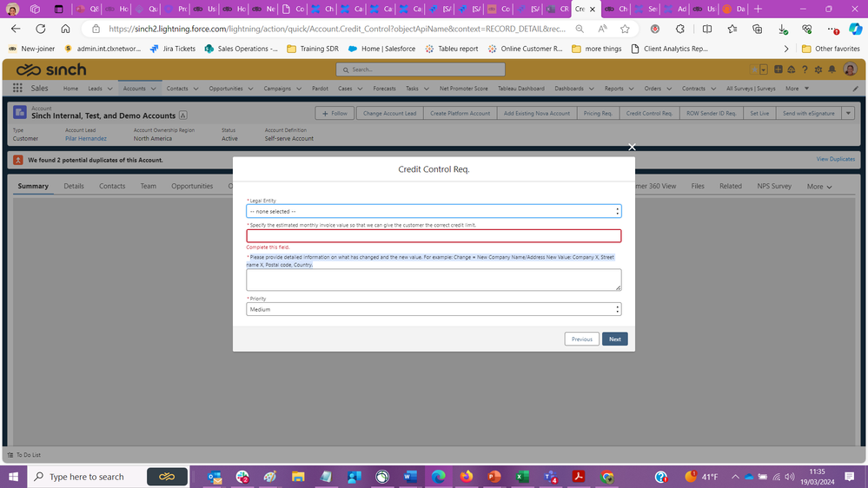Open the user profile avatar in Salesforce

[851, 69]
